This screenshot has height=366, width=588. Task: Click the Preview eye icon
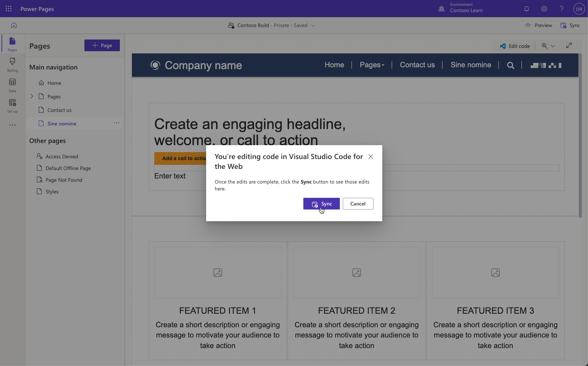point(528,25)
